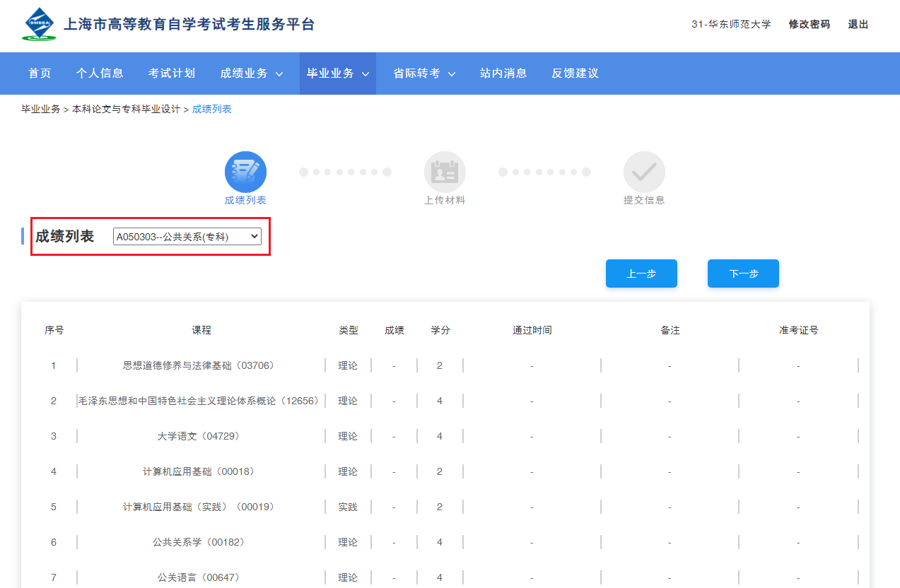900x588 pixels.
Task: Click the 修改密码 link
Action: (810, 25)
